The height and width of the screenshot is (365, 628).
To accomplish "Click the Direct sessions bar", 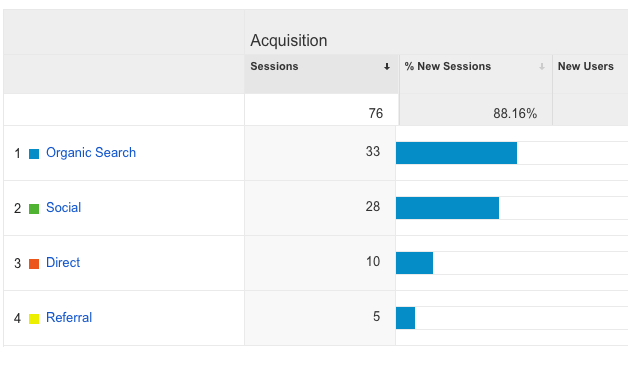I will [415, 263].
